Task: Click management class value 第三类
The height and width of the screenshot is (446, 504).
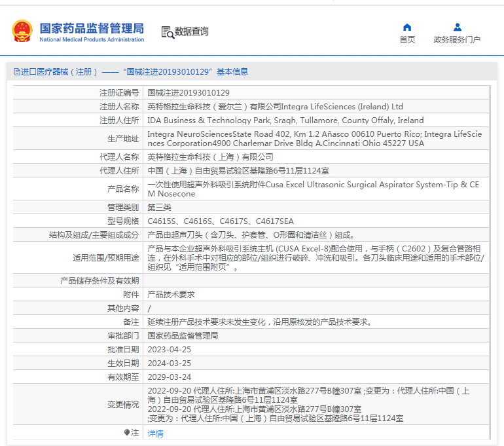Action: [160, 208]
